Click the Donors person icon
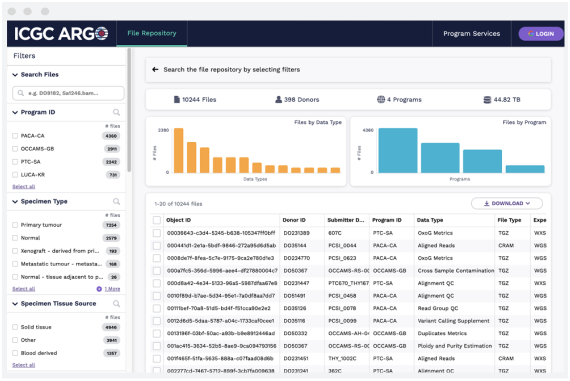The height and width of the screenshot is (381, 570). 278,100
